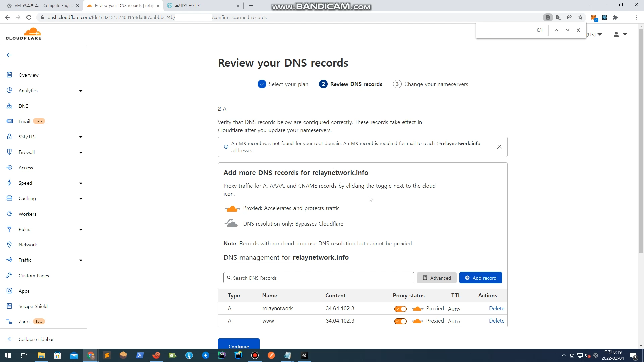Select the Email sidebar menu item
The width and height of the screenshot is (644, 362).
pos(24,121)
